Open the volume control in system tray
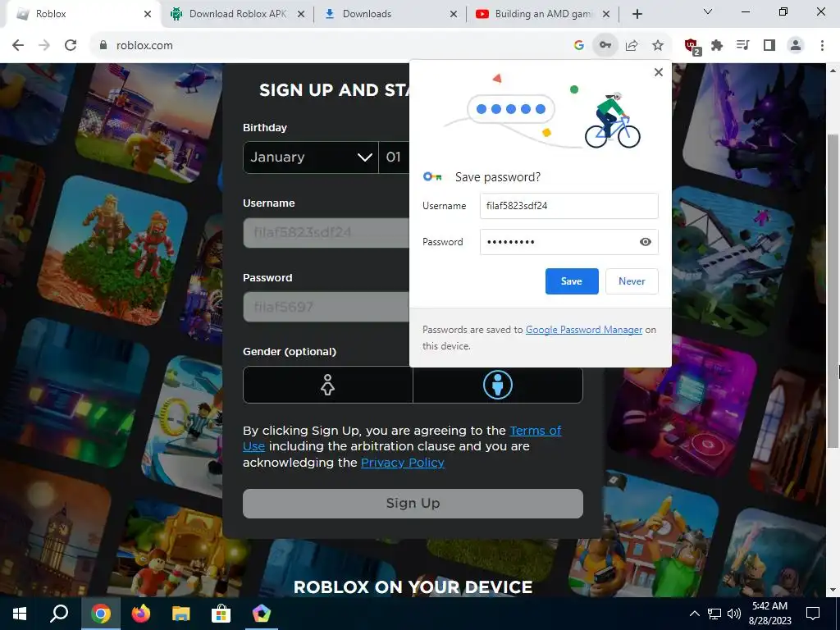The image size is (840, 630). coord(734,614)
